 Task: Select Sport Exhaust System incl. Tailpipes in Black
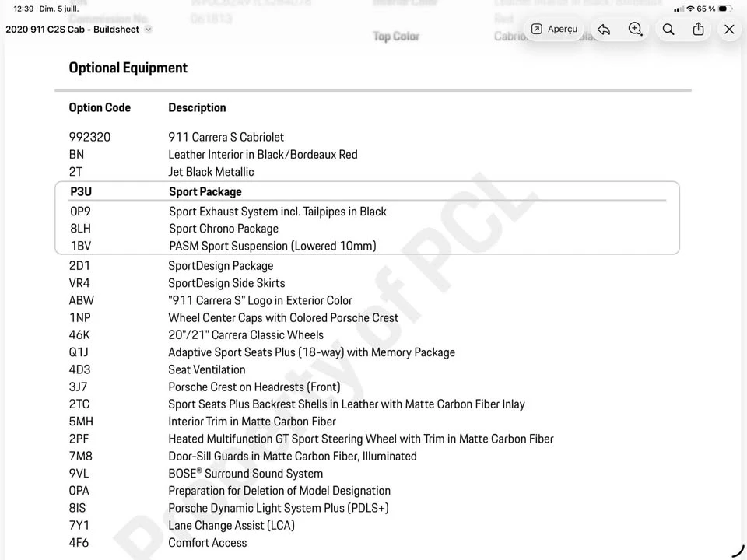[x=278, y=212]
